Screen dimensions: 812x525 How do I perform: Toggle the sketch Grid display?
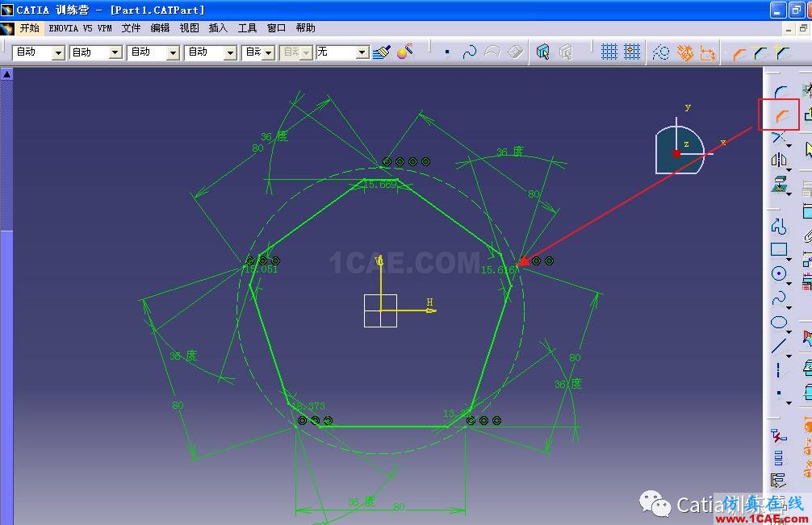(x=609, y=52)
